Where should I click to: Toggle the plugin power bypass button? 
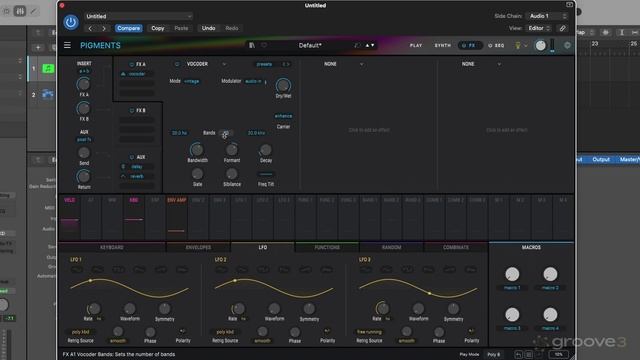[71, 22]
